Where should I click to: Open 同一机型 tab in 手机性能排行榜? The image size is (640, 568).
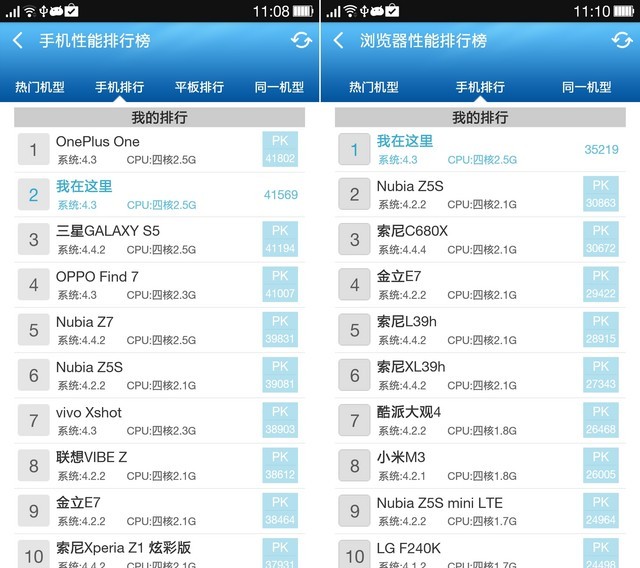(x=279, y=87)
